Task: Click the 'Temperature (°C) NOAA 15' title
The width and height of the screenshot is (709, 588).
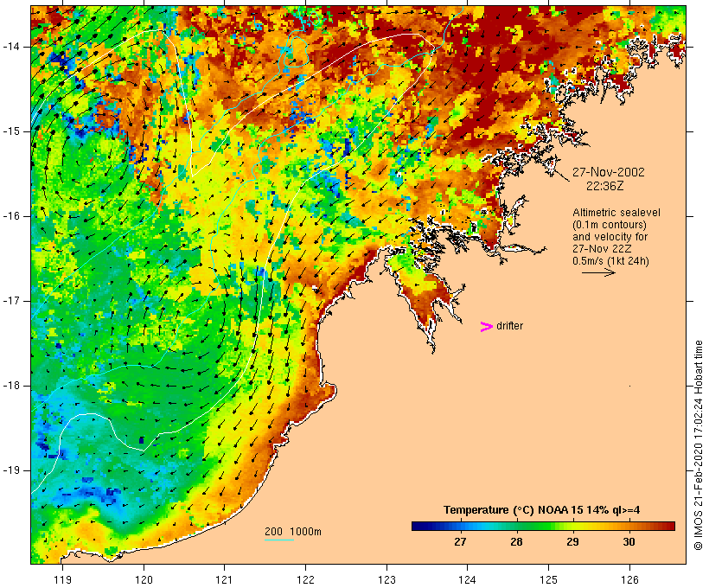Action: (514, 510)
